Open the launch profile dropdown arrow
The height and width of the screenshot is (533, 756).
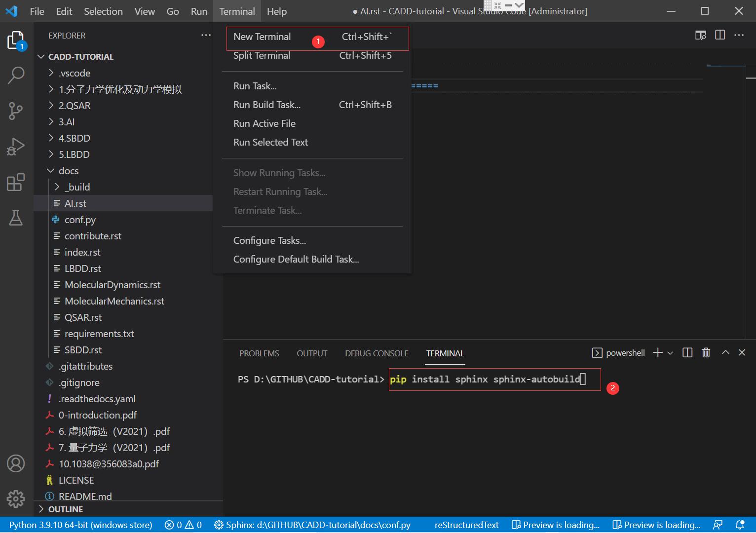click(670, 353)
